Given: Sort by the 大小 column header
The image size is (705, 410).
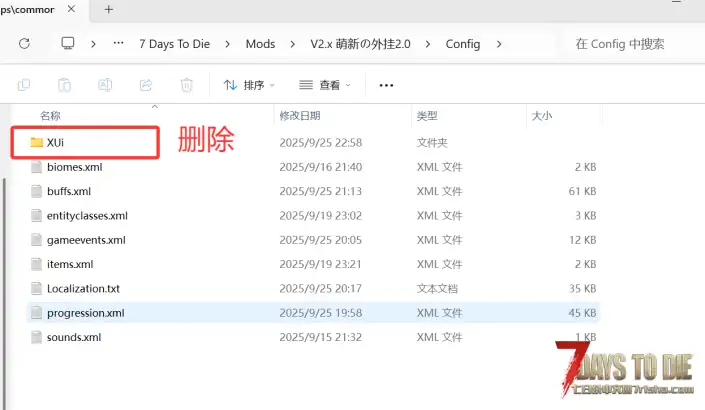Looking at the screenshot, I should [x=542, y=116].
